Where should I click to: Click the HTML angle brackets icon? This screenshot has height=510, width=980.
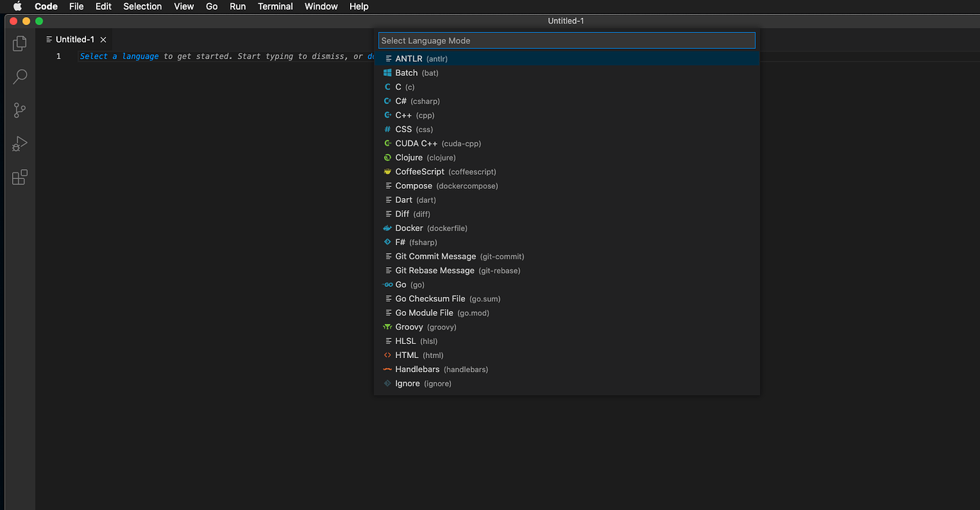[388, 355]
